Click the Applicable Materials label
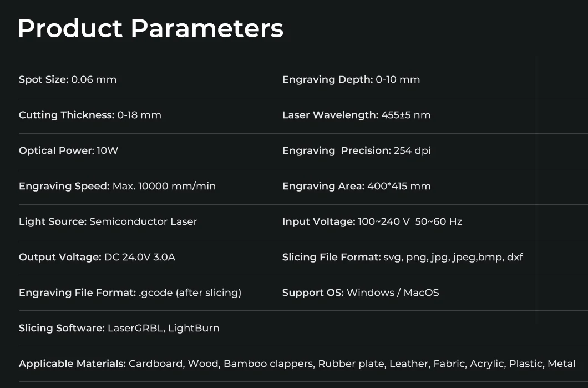The height and width of the screenshot is (388, 588). pyautogui.click(x=72, y=364)
